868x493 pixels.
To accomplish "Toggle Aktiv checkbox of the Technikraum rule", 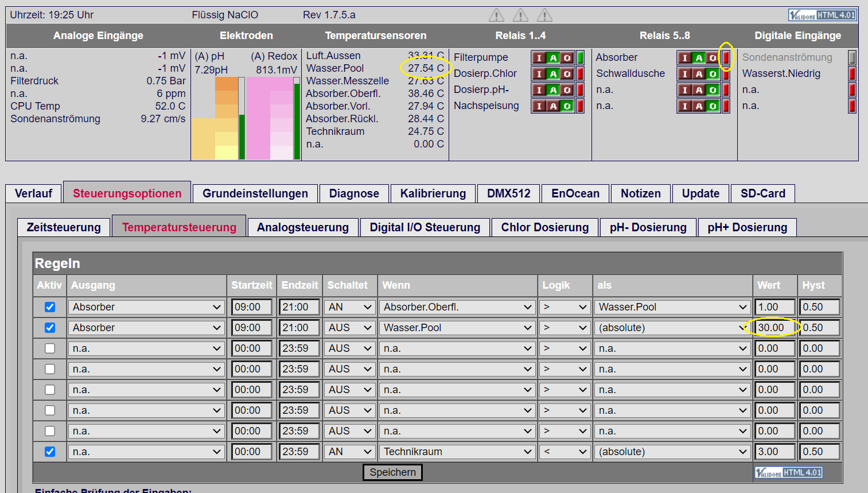I will pos(50,452).
